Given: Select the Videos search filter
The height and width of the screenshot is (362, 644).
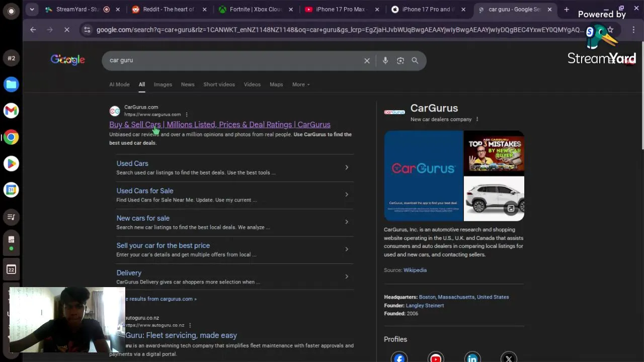Looking at the screenshot, I should click(x=252, y=84).
